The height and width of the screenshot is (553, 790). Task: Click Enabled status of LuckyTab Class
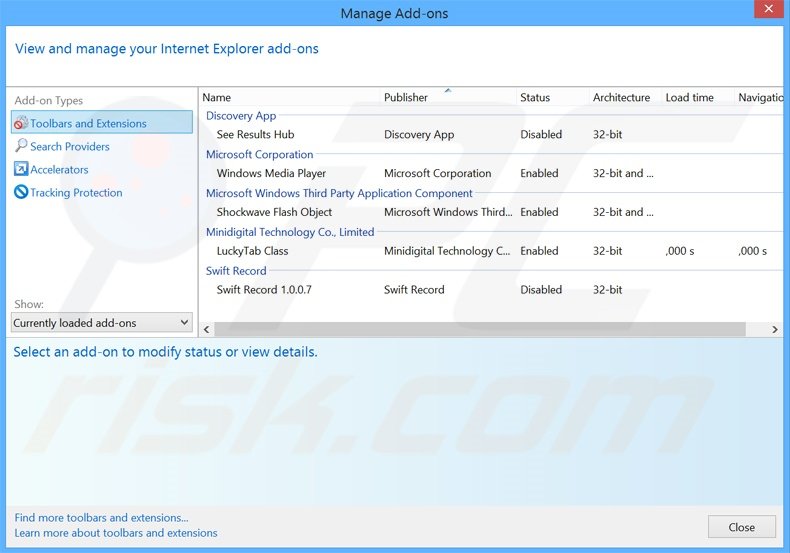point(539,251)
